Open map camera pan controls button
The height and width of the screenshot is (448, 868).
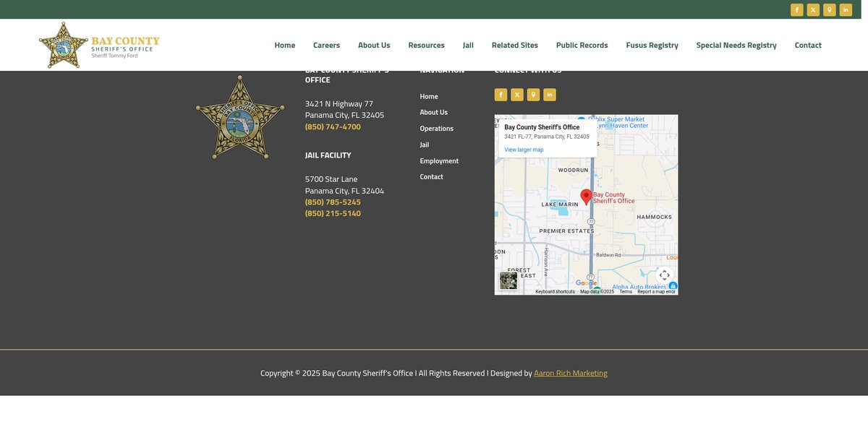point(664,275)
